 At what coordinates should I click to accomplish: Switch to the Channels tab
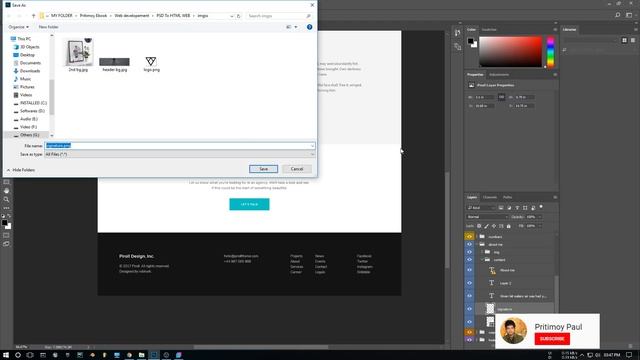490,198
